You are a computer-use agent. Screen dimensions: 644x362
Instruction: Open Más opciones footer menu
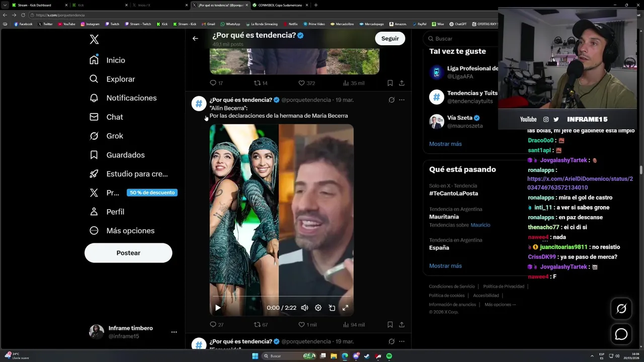pyautogui.click(x=500, y=305)
